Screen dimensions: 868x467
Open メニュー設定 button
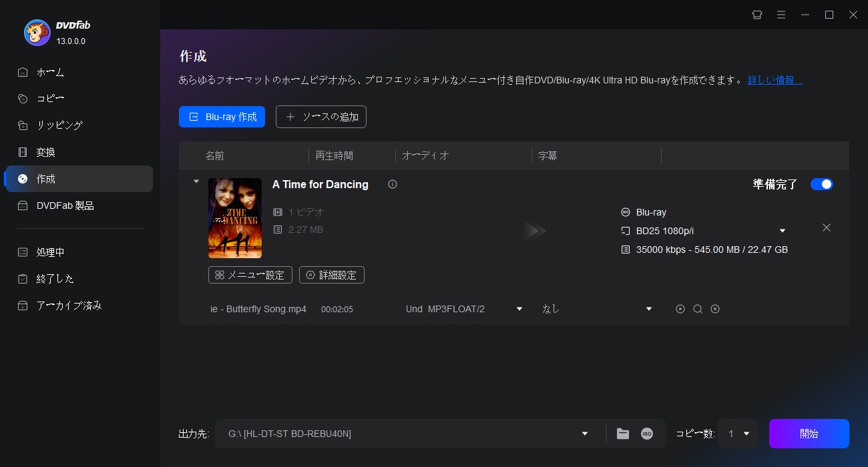click(x=250, y=275)
